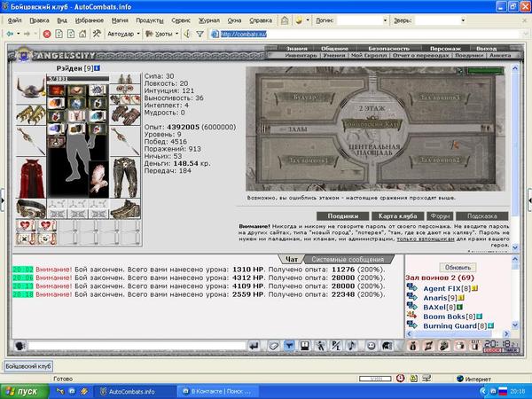Click the money bag icon in bottom bar
This screenshot has width=532, height=399.
tap(413, 346)
